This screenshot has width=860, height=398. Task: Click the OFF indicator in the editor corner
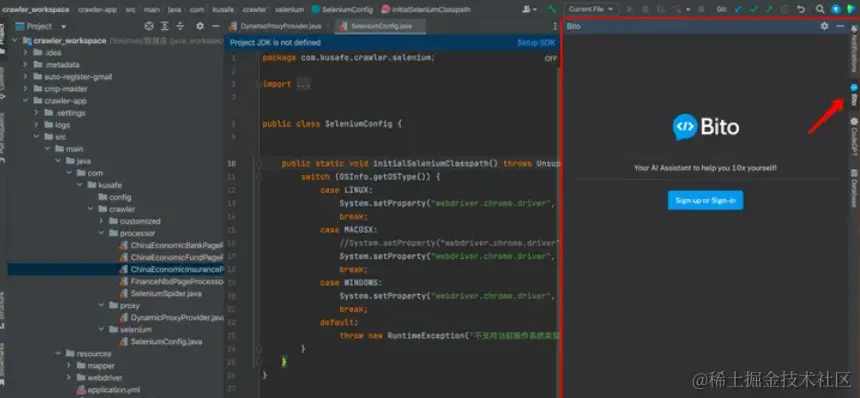coord(551,58)
